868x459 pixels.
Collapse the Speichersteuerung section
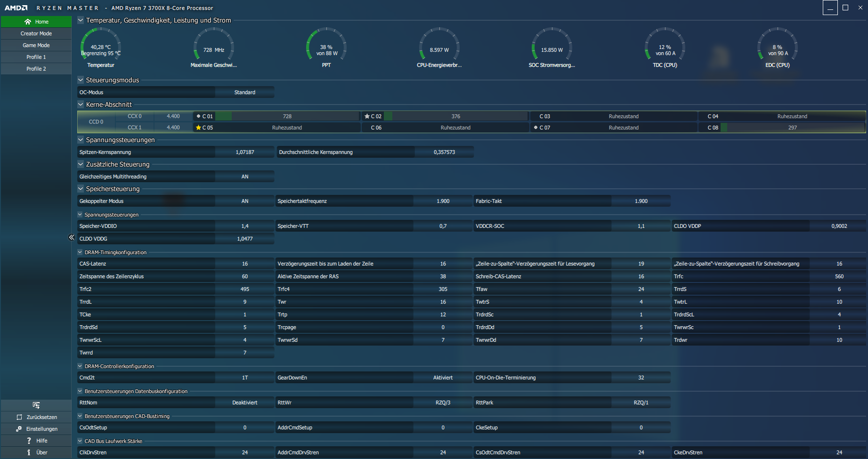81,189
